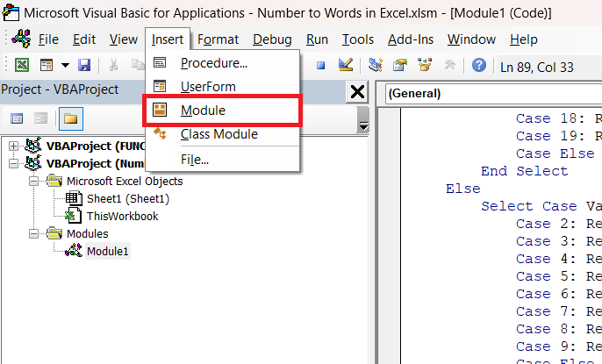The image size is (602, 364).
Task: Click the Ln 89, Col 33 position indicator
Action: pos(537,68)
